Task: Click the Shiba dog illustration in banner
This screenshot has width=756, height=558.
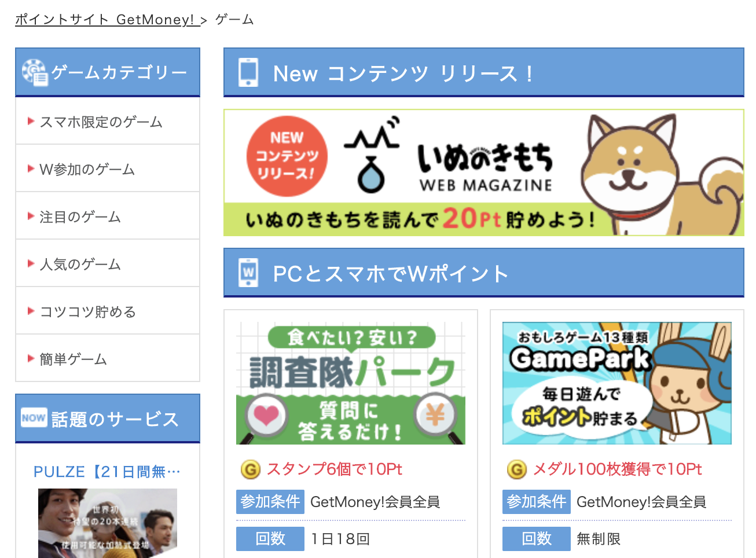Action: click(x=662, y=174)
